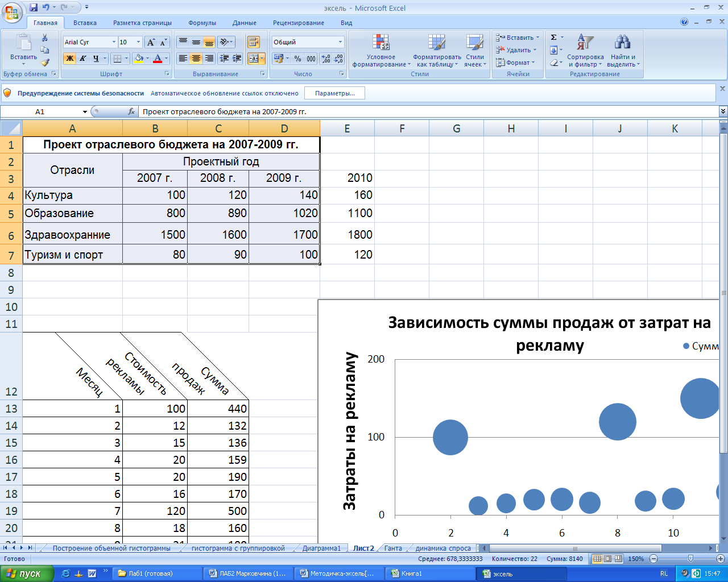
Task: Apply the yellow fill color bucket
Action: click(x=139, y=58)
